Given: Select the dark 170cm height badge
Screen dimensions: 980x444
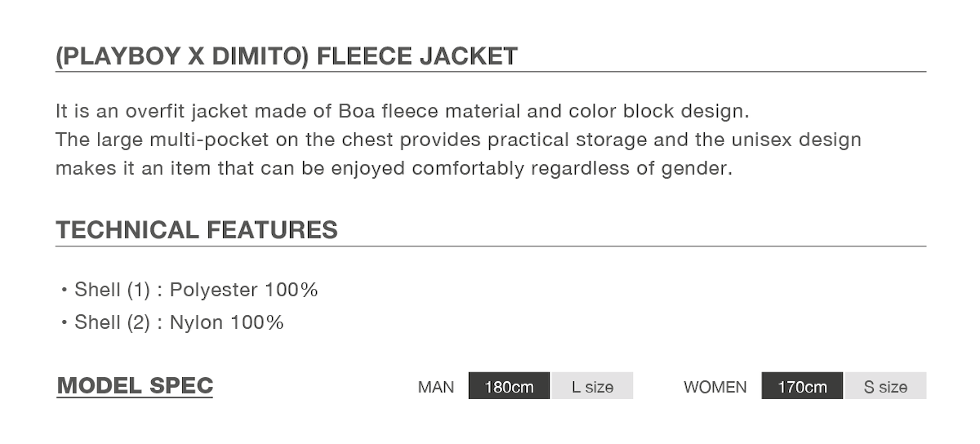Looking at the screenshot, I should coord(802,386).
